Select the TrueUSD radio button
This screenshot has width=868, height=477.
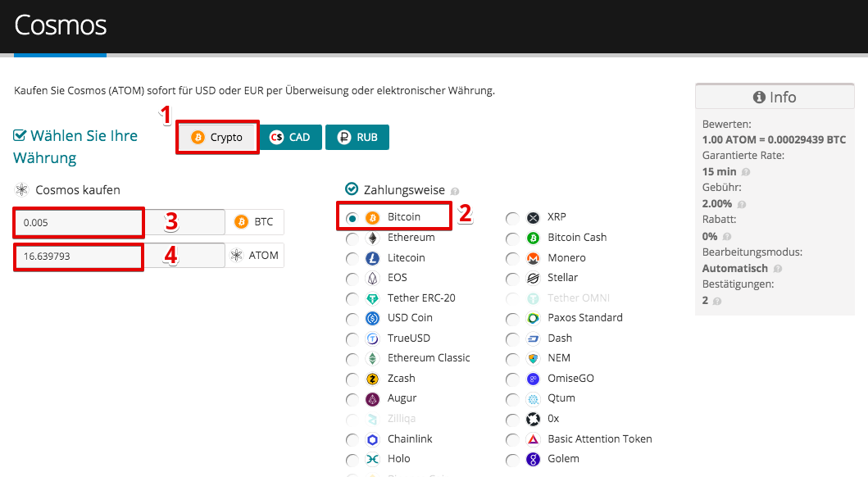coord(352,339)
